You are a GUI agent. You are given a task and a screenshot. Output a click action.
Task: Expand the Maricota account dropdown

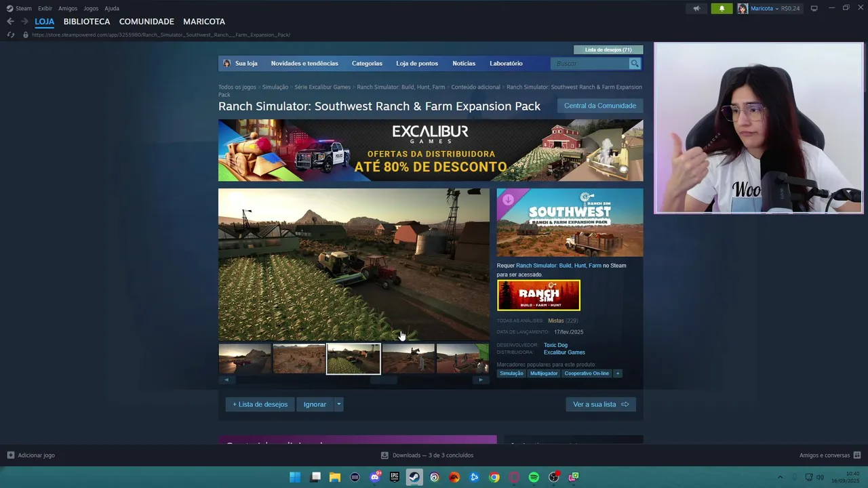click(777, 8)
